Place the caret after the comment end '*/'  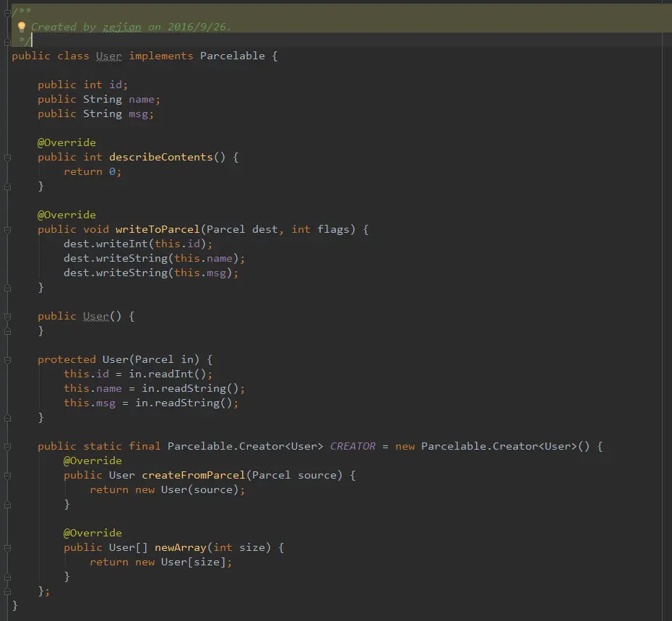(x=32, y=40)
